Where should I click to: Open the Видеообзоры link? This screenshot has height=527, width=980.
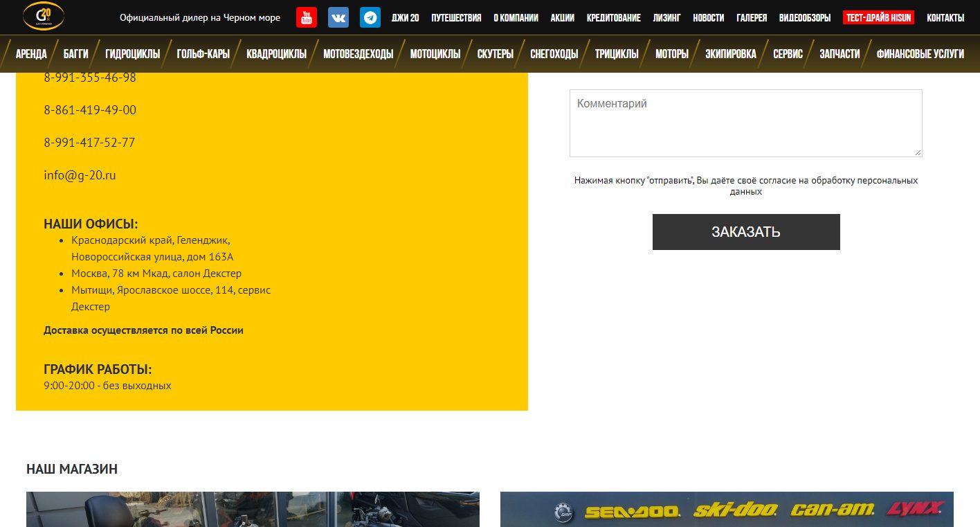pyautogui.click(x=805, y=18)
